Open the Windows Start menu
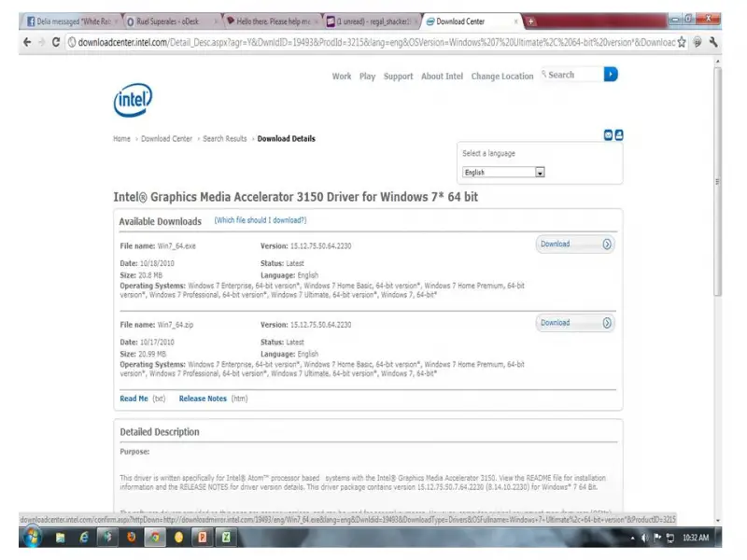Viewport: 747px width, 560px height. [x=33, y=538]
